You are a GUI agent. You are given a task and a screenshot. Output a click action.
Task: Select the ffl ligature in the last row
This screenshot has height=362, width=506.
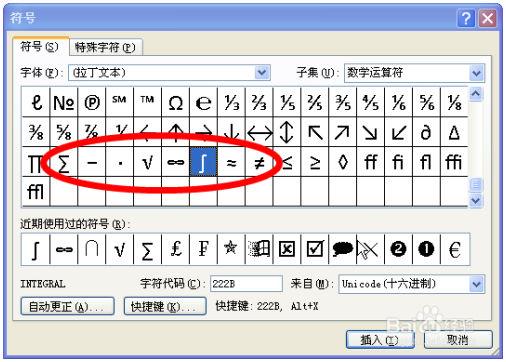(x=36, y=191)
